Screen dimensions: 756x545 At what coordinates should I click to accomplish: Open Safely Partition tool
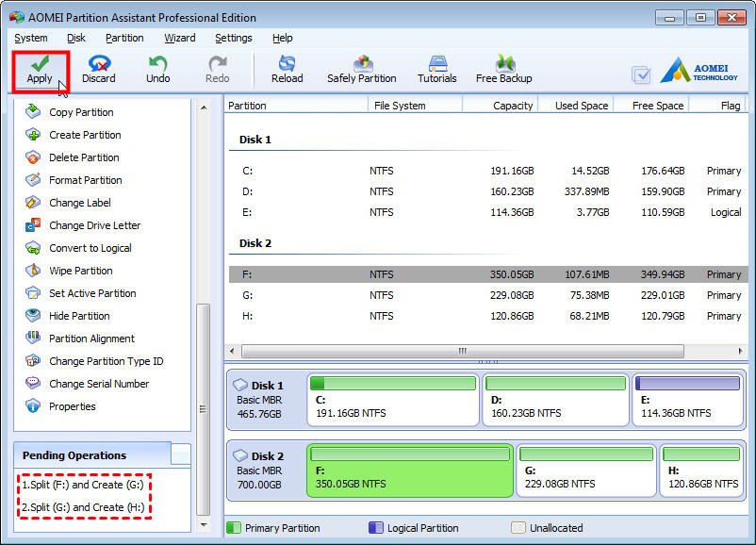362,71
